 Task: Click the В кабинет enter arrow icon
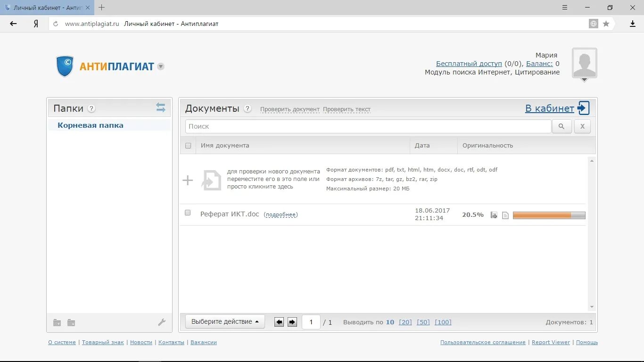[x=584, y=108]
